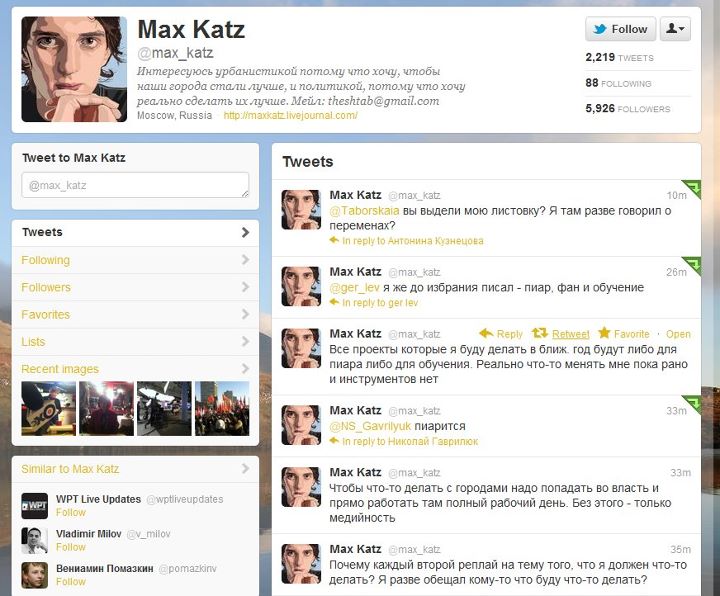Open the red flags rally image thumbnail
Viewport: 720px width, 596px height.
click(x=222, y=408)
